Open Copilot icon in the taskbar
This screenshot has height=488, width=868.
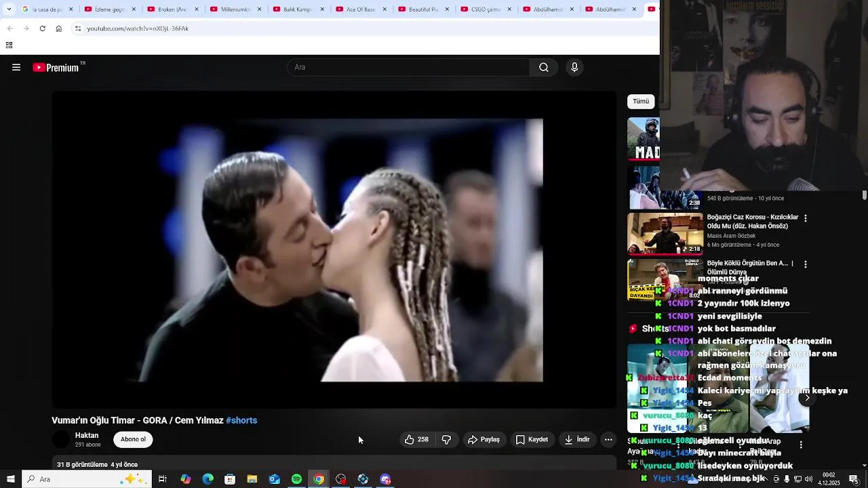[186, 479]
